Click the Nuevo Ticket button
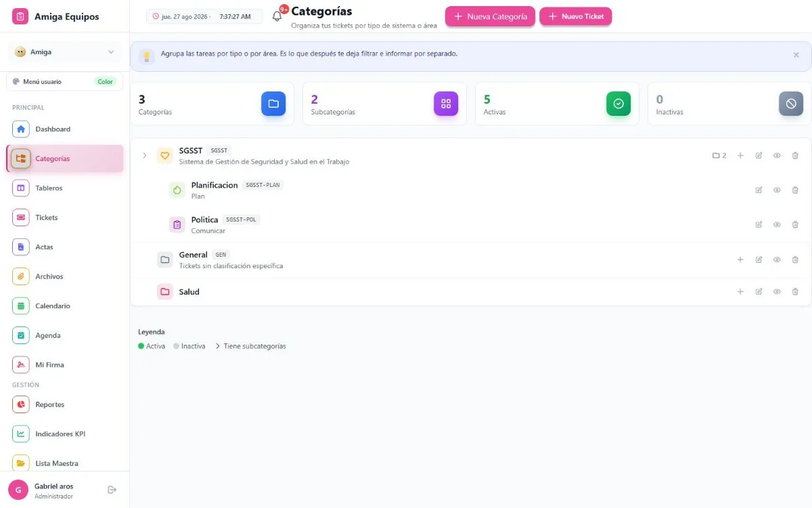This screenshot has width=812, height=508. point(575,16)
